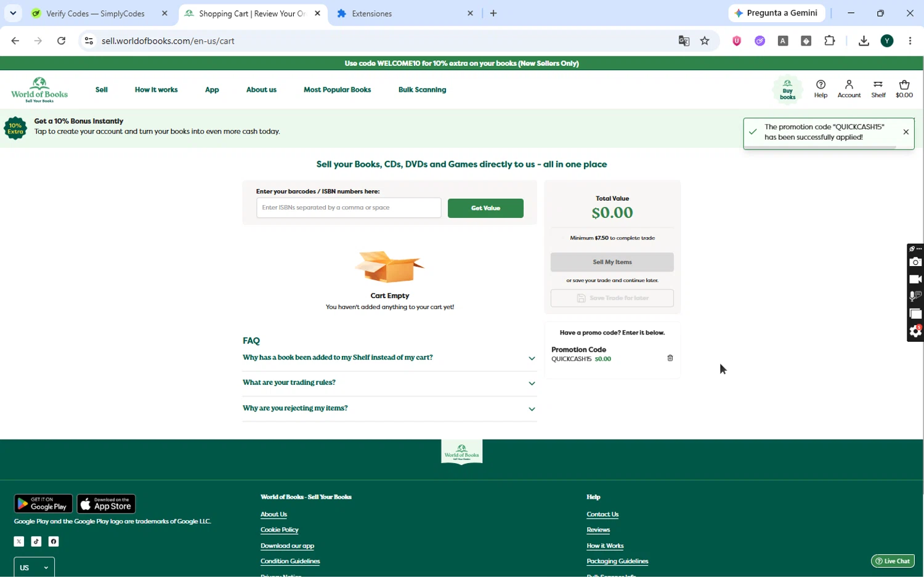The width and height of the screenshot is (924, 577).
Task: Open the footer About Us link
Action: pos(274,515)
